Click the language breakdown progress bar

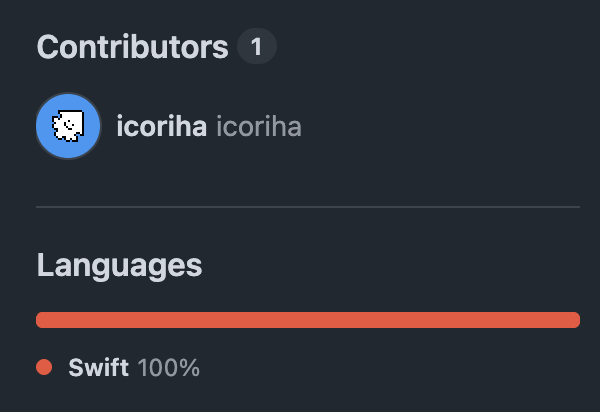308,320
